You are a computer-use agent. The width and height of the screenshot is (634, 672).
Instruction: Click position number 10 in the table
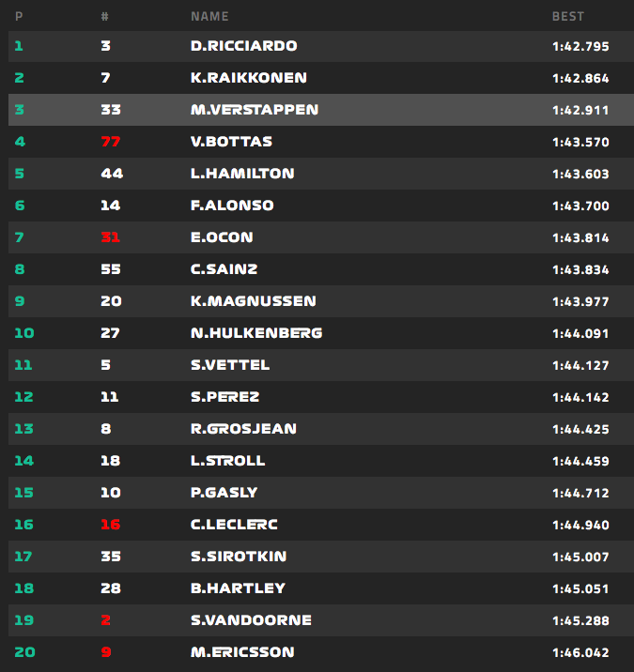coord(24,333)
